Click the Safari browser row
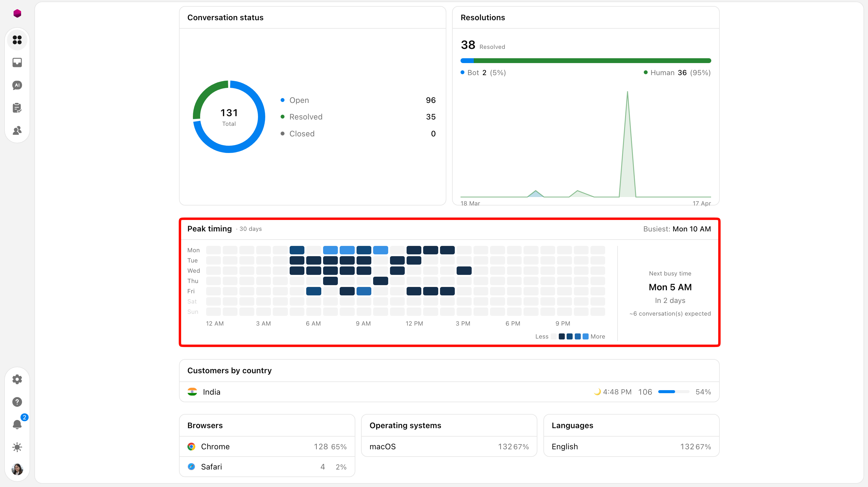The width and height of the screenshot is (868, 487). point(267,467)
